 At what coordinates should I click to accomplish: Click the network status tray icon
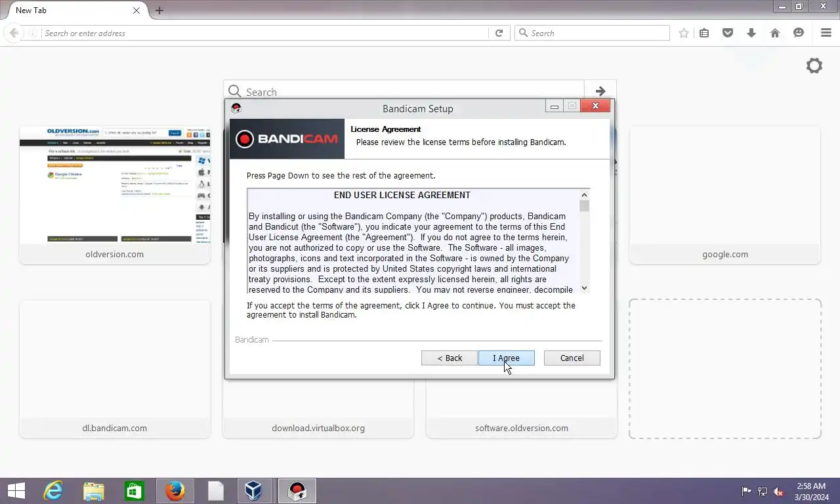point(763,492)
